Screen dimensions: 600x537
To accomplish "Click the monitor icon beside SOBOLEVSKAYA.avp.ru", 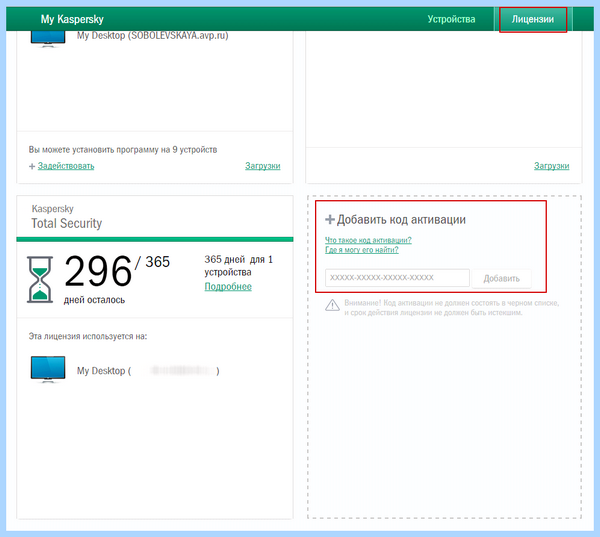I will click(48, 38).
